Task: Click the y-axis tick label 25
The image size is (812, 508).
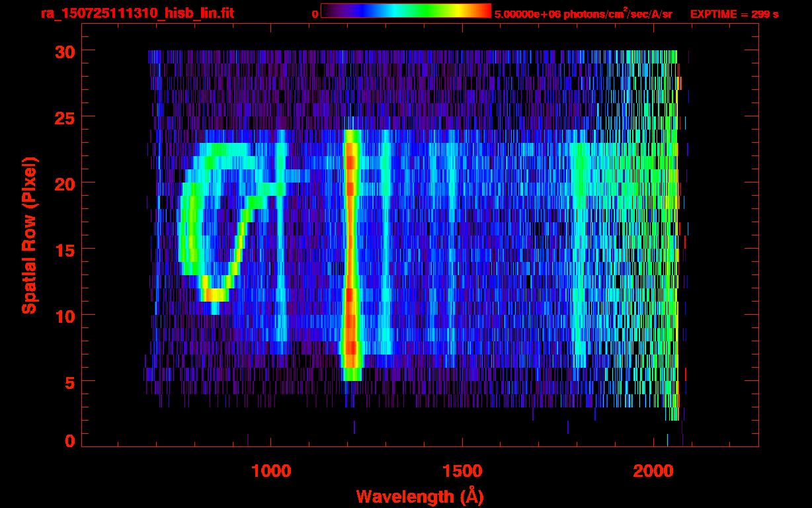Action: pyautogui.click(x=63, y=117)
